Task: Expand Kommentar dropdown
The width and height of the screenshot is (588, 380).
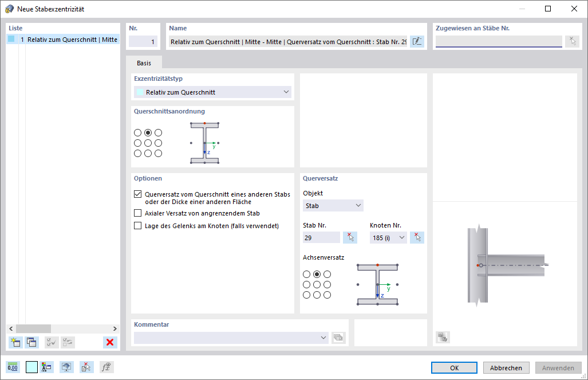Action: click(323, 338)
